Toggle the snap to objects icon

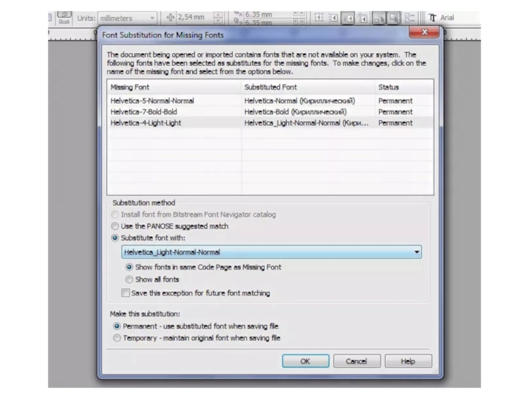[348, 18]
